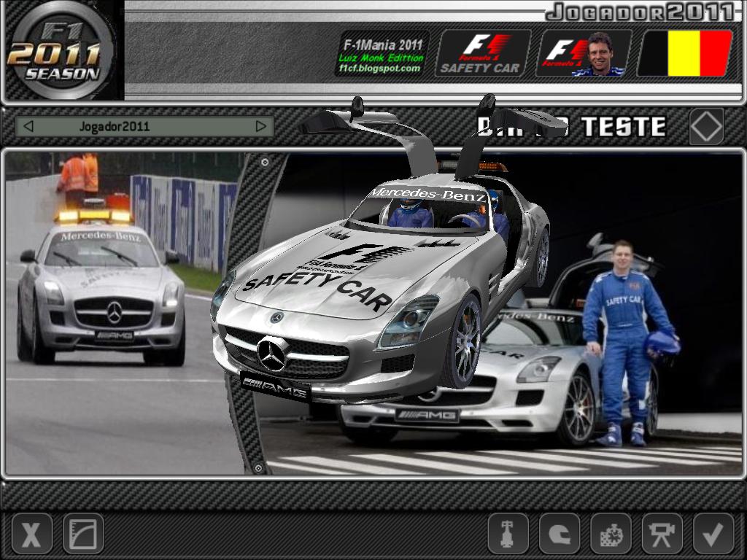The image size is (747, 560).
Task: Click the driver portrait badge
Action: (584, 53)
